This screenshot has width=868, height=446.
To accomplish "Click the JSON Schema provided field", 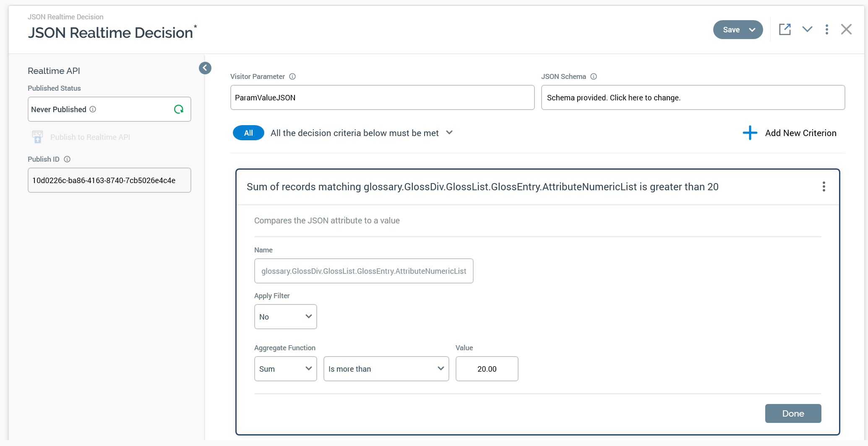I will point(693,97).
